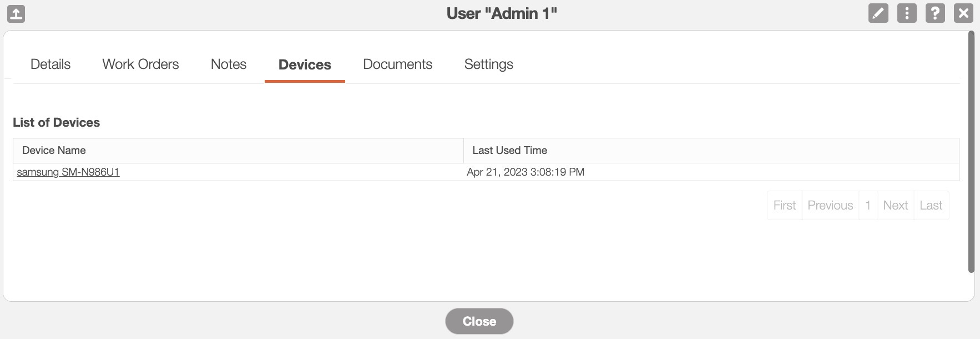Image resolution: width=980 pixels, height=339 pixels.
Task: Jump to the Last page
Action: point(931,206)
